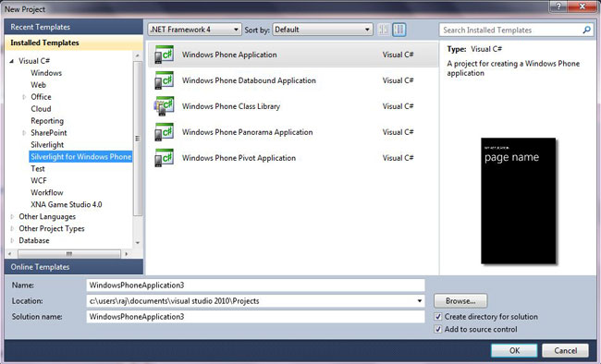Open the dialog Help question-mark button
Viewport: 601px width, 364px height.
[x=558, y=6]
